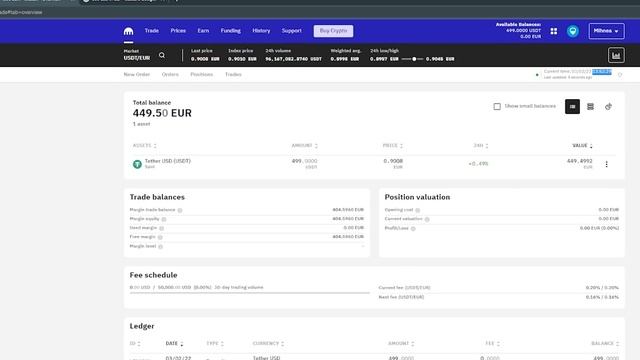Image resolution: width=640 pixels, height=360 pixels.
Task: Open the apps grid icon
Action: [553, 31]
